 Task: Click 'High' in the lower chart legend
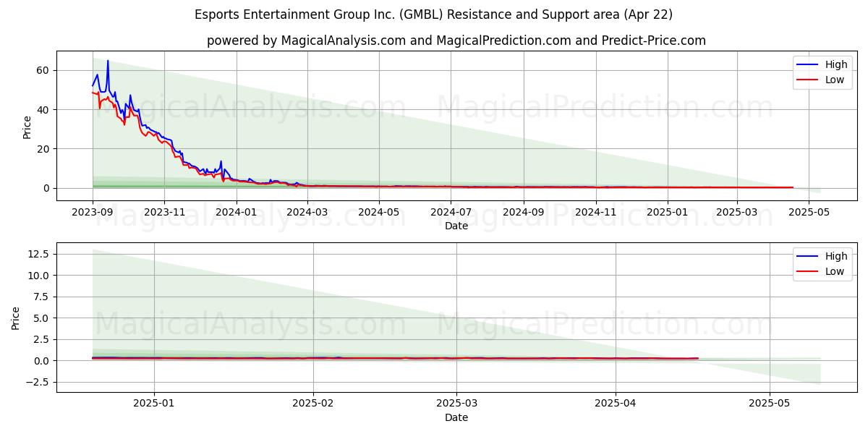835,256
